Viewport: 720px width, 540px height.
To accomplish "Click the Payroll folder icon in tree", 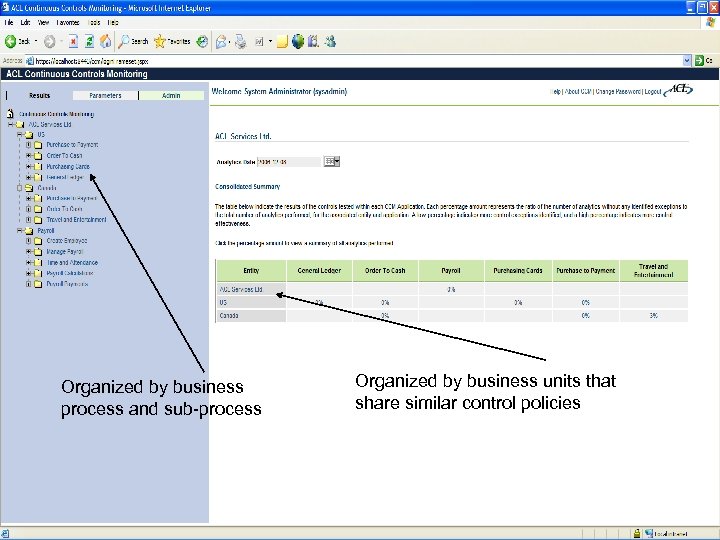I will pyautogui.click(x=29, y=231).
